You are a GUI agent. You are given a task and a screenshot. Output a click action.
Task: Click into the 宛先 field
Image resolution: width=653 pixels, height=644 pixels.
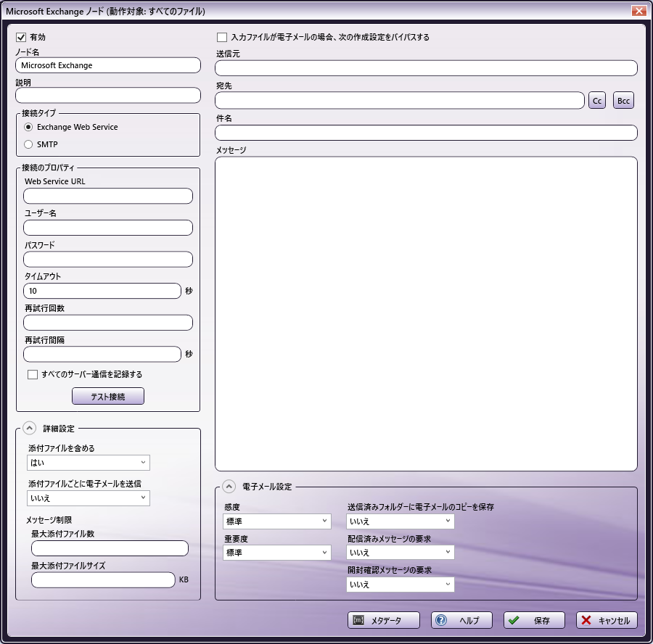click(x=400, y=100)
